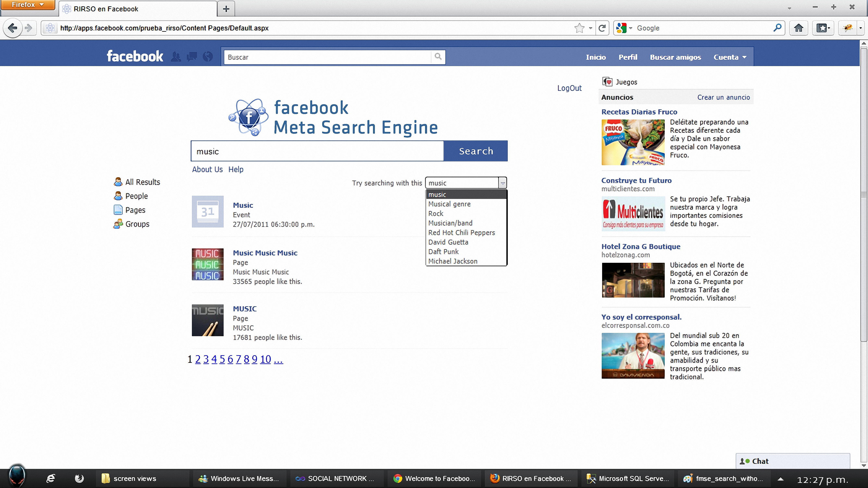868x488 pixels.
Task: Open the Music Music Music page thumbnail
Action: (208, 265)
